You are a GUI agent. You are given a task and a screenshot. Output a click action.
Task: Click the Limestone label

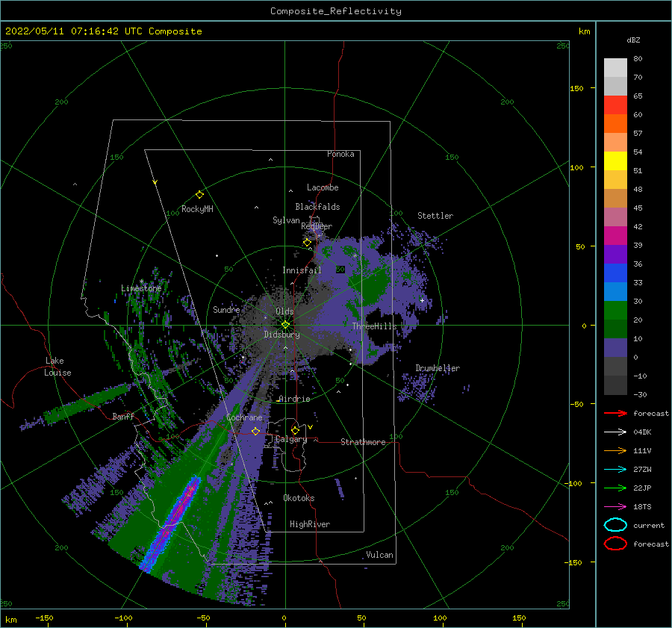(141, 288)
